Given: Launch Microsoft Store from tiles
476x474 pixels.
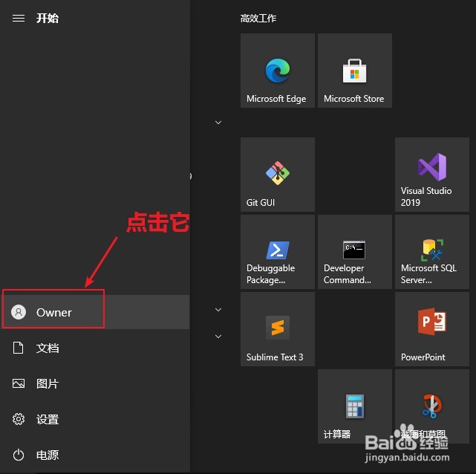Looking at the screenshot, I should (x=354, y=71).
